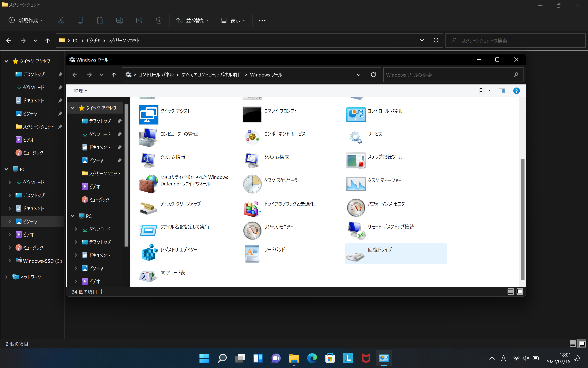The height and width of the screenshot is (368, 588).
Task: Open the ワードパッド icon
Action: tap(252, 254)
